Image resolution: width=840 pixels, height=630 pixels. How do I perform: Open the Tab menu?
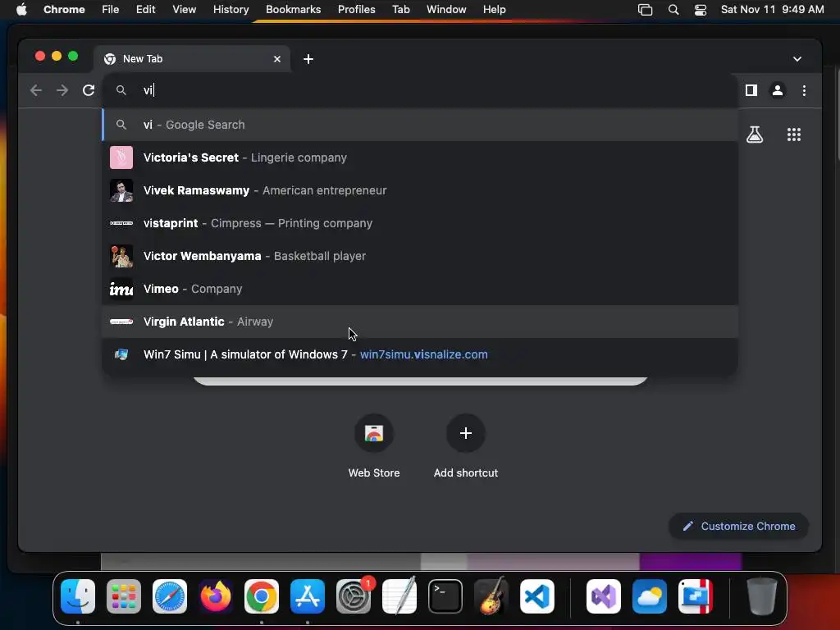point(400,10)
